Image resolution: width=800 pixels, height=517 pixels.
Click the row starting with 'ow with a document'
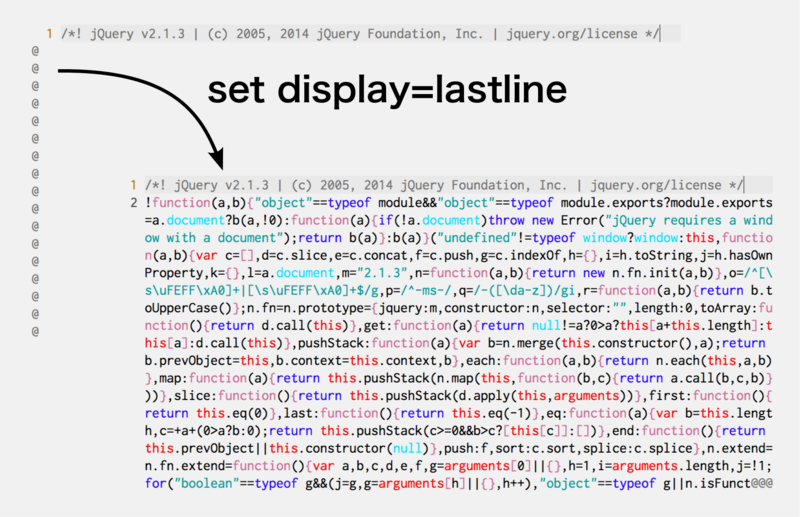458,238
